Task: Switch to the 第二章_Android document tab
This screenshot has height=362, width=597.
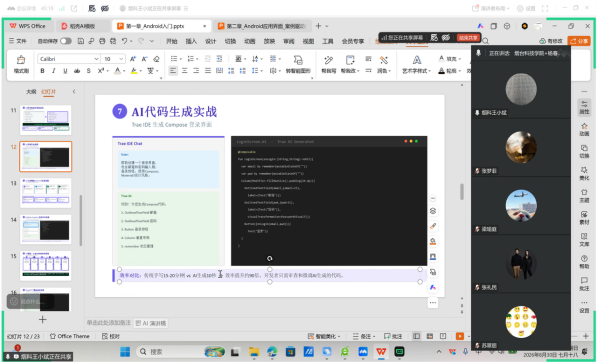Action: 262,26
